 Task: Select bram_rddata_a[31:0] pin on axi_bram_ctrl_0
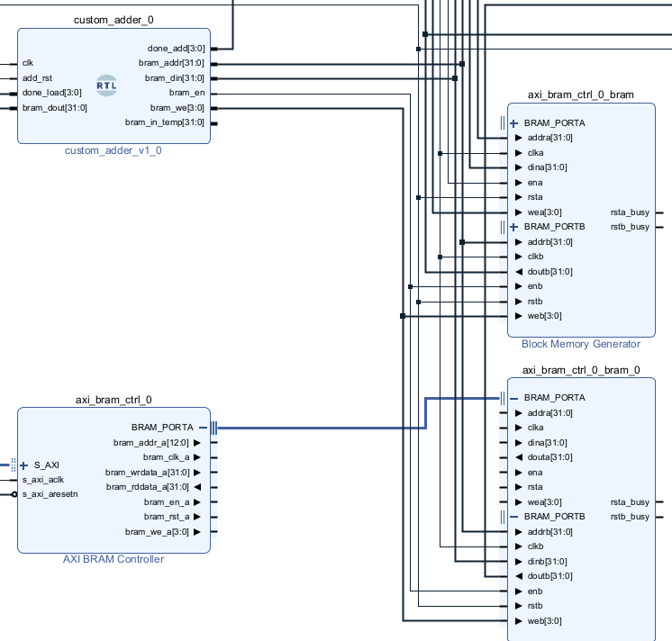coord(148,487)
